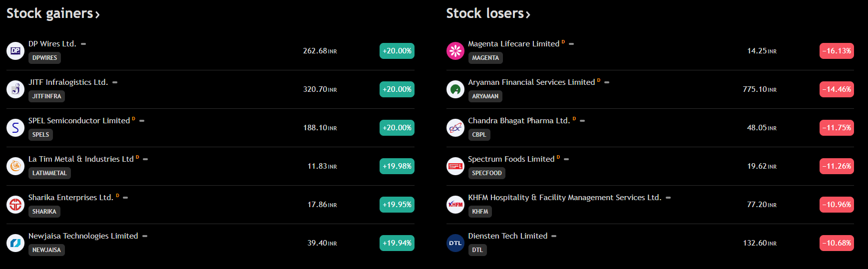Viewport: 868px width, 269px height.
Task: Click the KHFM Hospitality logo icon
Action: pos(455,205)
